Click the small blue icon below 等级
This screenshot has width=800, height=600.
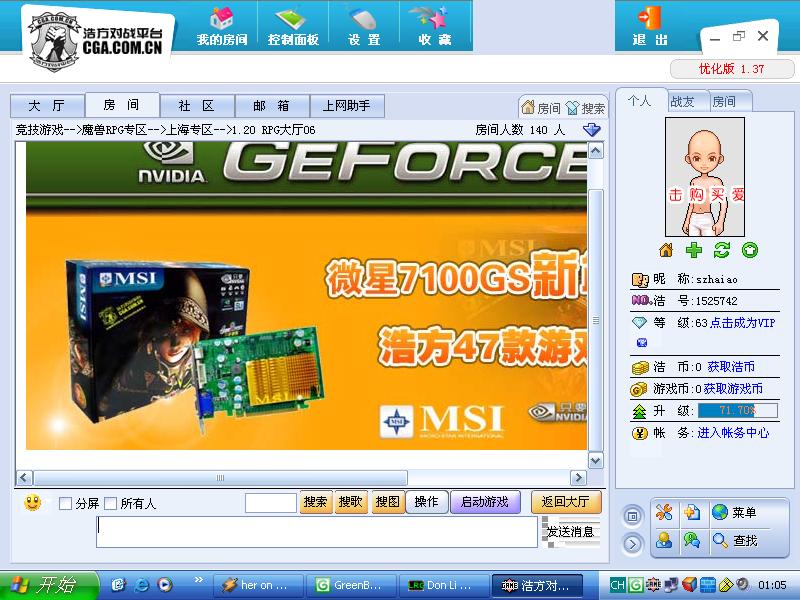642,342
